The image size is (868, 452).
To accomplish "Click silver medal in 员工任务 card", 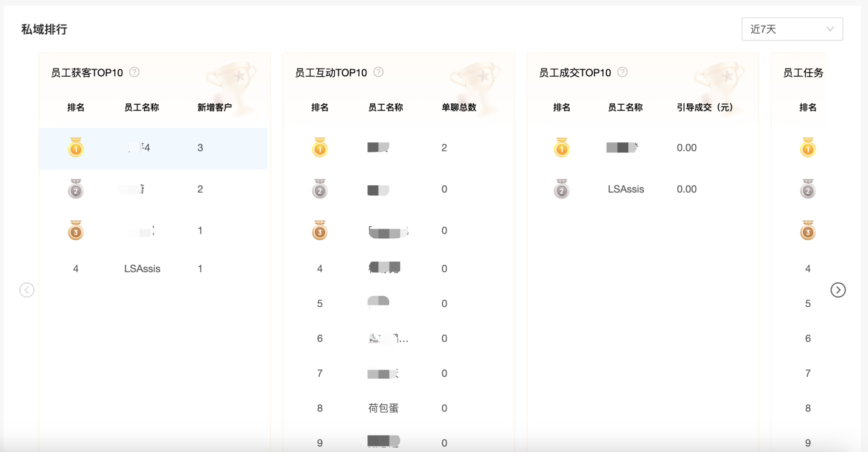I will tap(808, 189).
